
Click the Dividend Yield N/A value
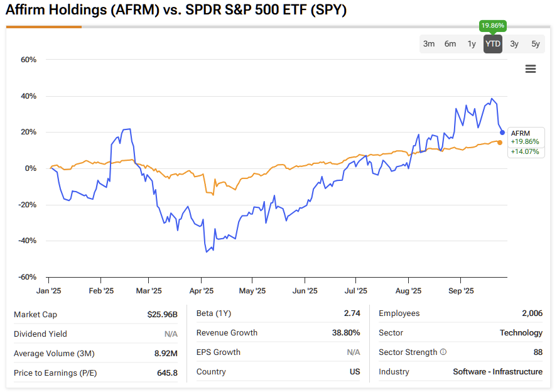[171, 334]
